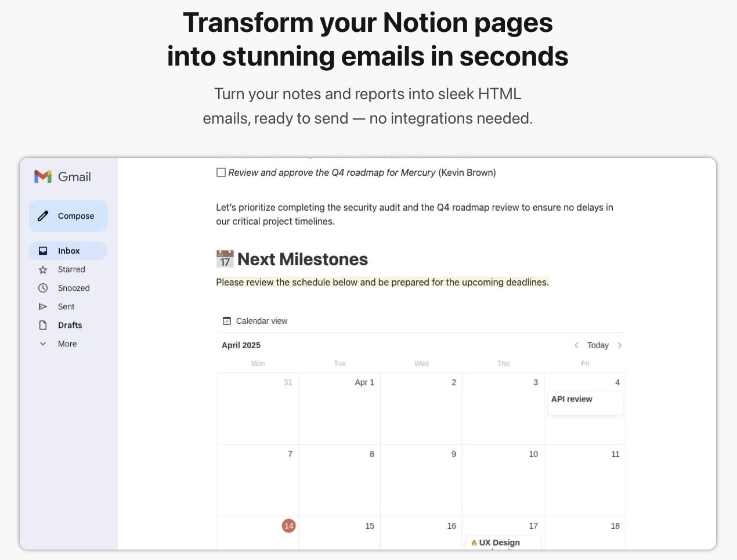
Task: Open the API review event card
Action: [585, 403]
